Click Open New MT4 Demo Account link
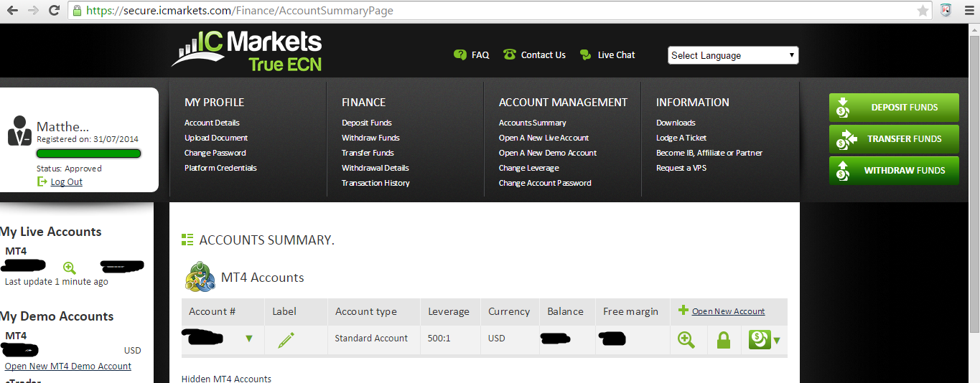Image resolution: width=980 pixels, height=383 pixels. tap(68, 366)
